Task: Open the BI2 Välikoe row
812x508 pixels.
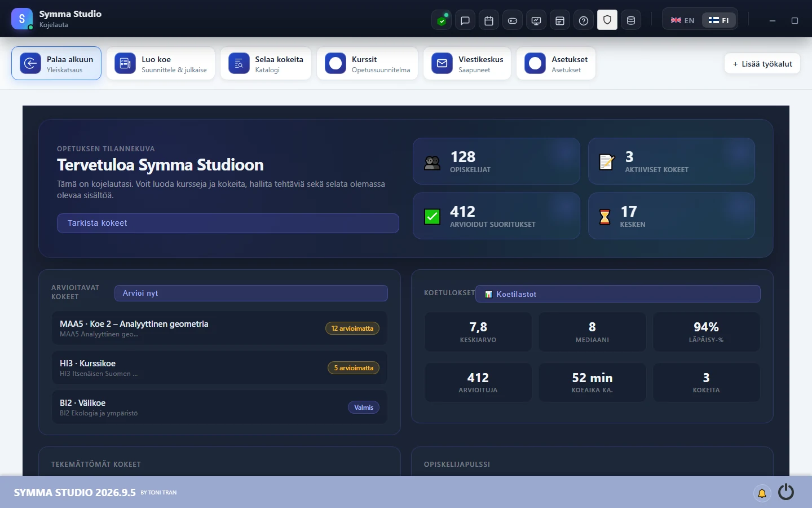Action: (x=219, y=408)
